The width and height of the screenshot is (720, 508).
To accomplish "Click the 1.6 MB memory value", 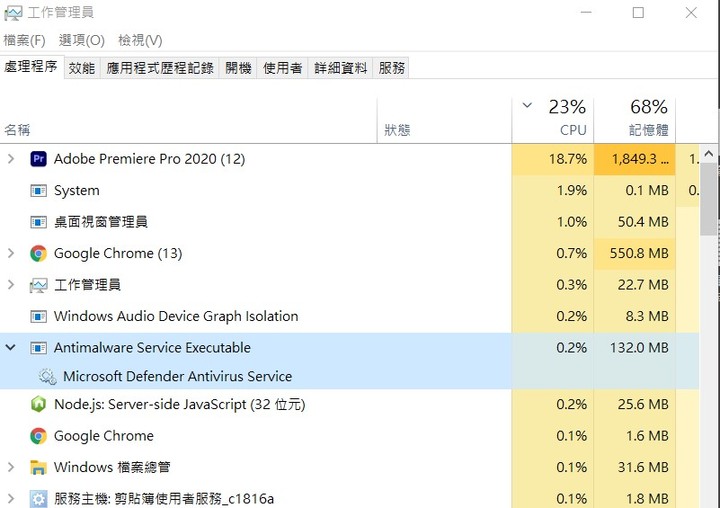I will click(647, 436).
